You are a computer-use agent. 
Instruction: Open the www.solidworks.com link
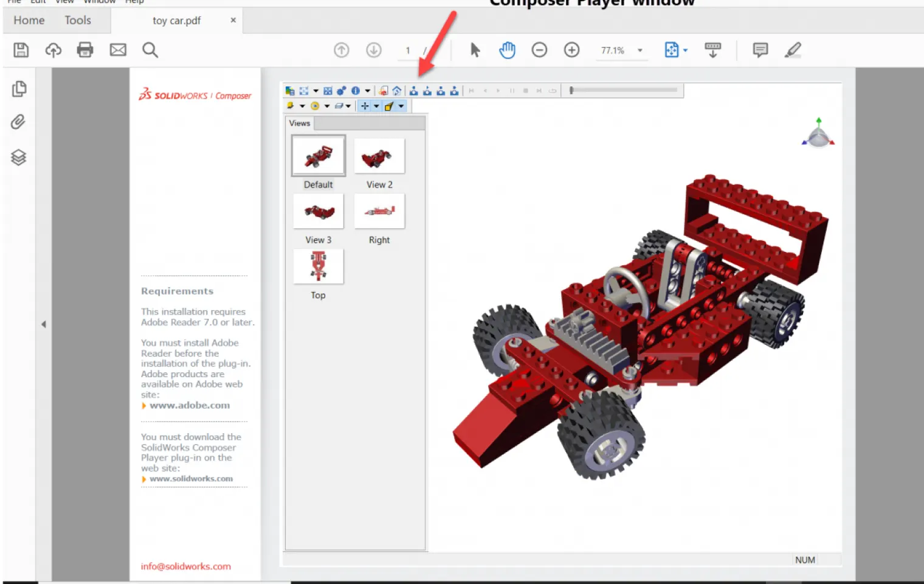coord(191,479)
